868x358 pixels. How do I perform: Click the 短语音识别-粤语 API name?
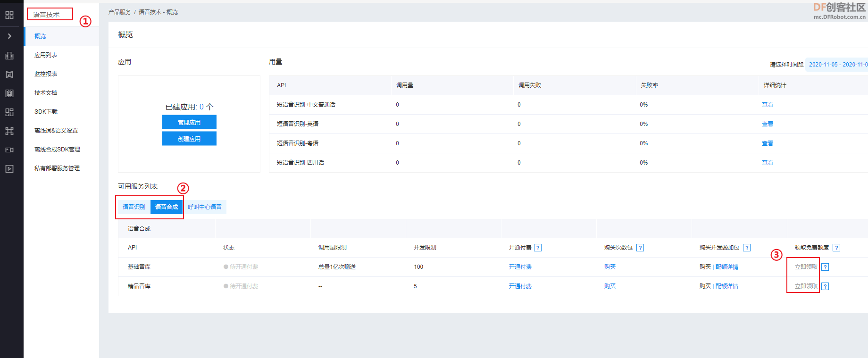click(298, 143)
